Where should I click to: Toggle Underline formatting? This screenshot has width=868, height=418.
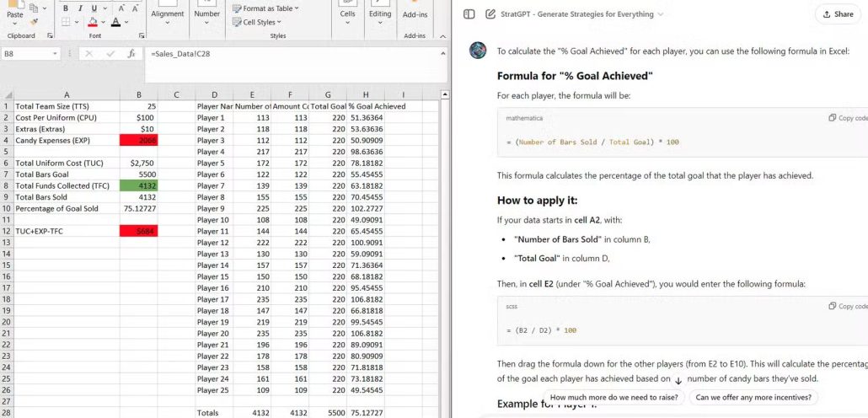[94, 8]
